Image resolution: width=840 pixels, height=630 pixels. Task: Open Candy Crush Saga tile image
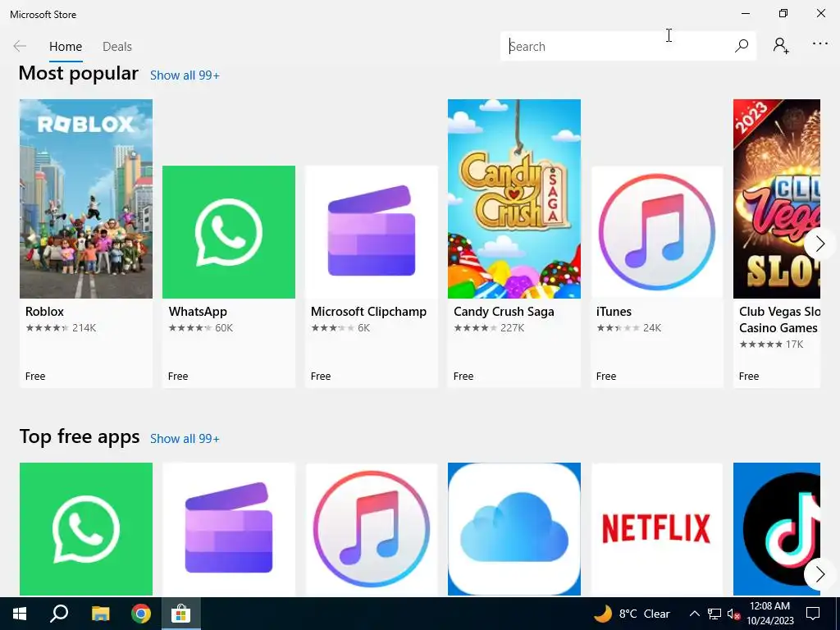click(514, 199)
